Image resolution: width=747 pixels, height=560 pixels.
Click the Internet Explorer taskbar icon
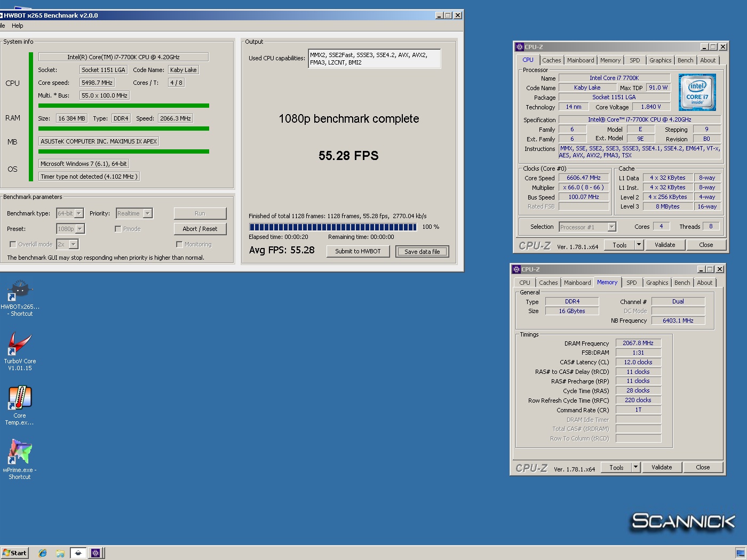43,553
